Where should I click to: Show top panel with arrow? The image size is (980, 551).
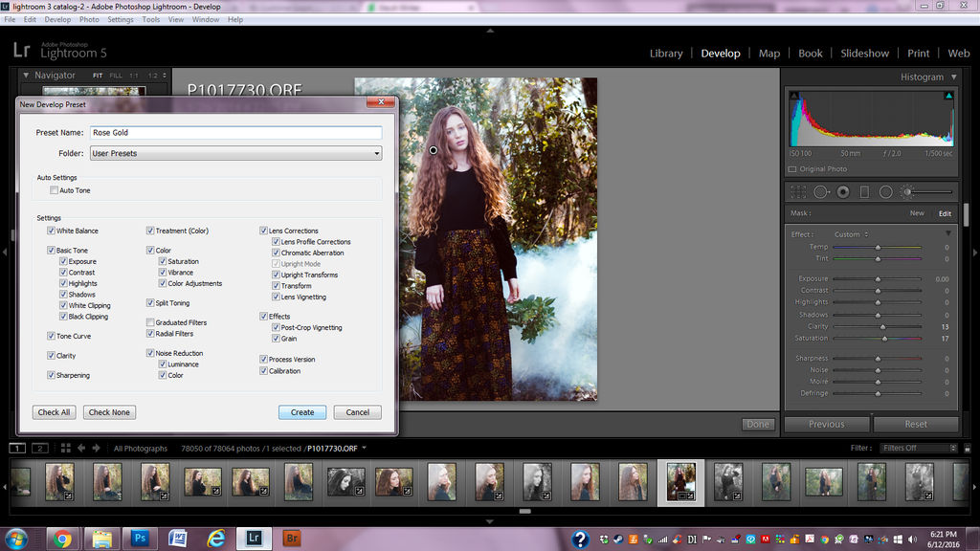(x=490, y=31)
